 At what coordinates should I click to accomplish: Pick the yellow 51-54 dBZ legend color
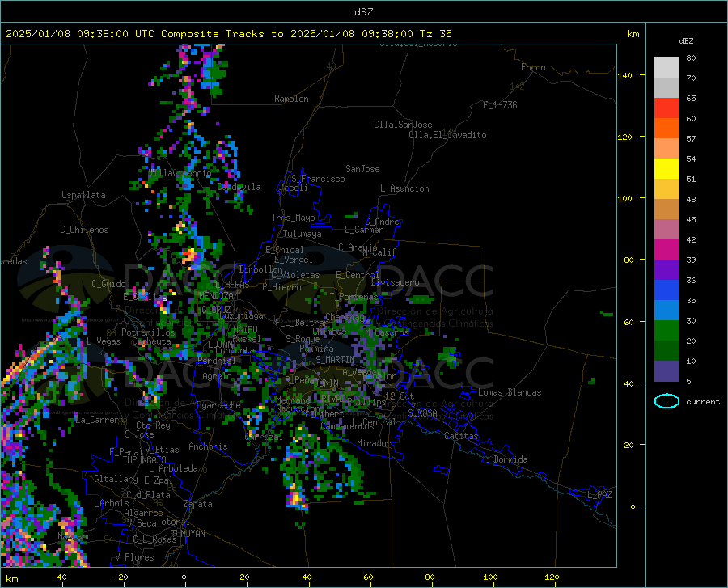(x=667, y=169)
